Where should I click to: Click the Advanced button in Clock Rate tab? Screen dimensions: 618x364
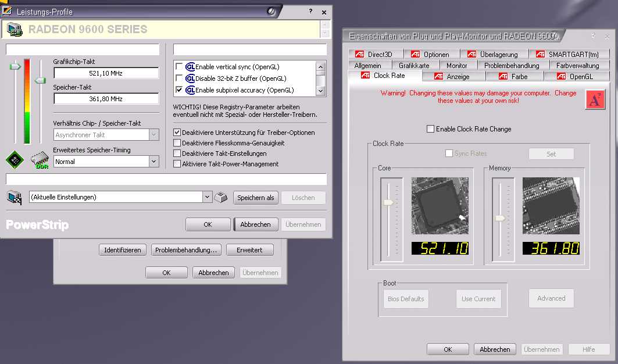click(551, 298)
